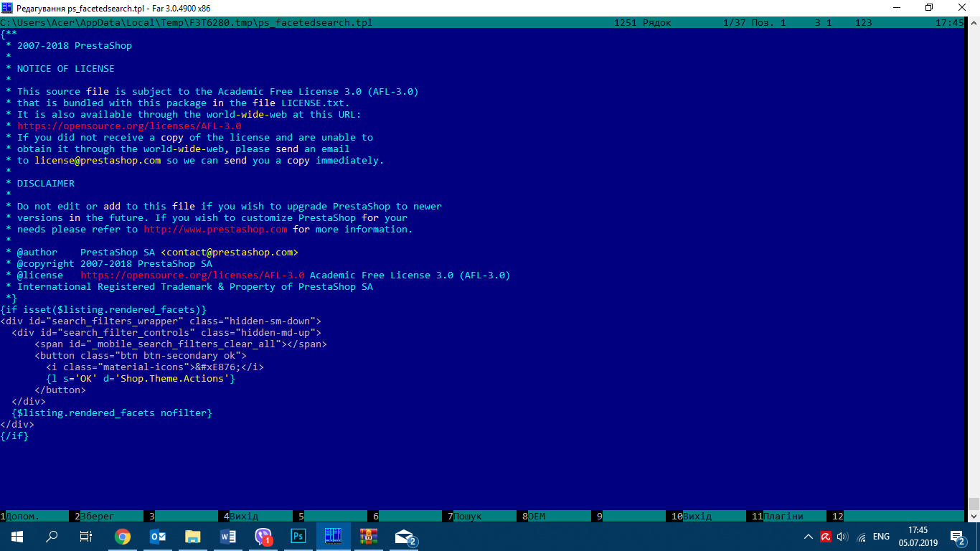
Task: Open Photoshop from the taskbar
Action: point(298,536)
